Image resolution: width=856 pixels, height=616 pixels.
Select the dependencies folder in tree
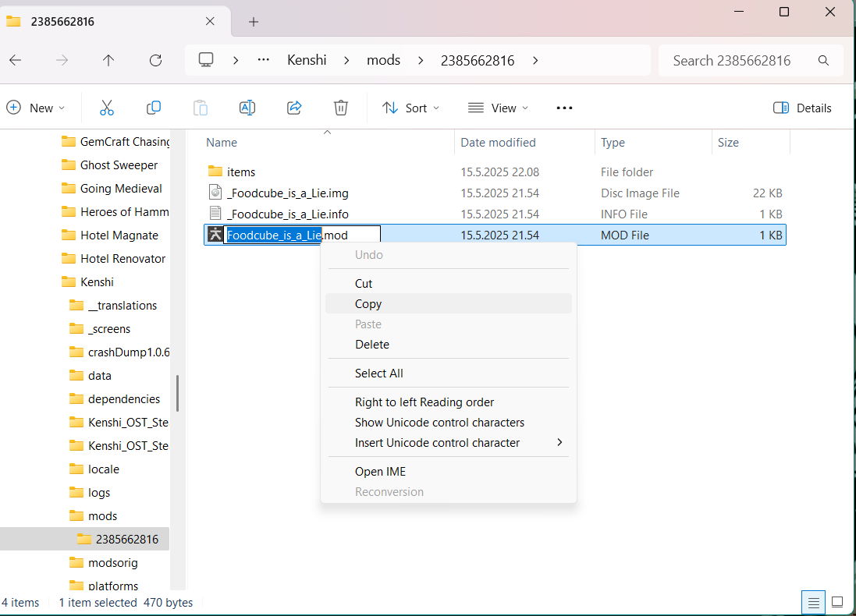pos(123,399)
